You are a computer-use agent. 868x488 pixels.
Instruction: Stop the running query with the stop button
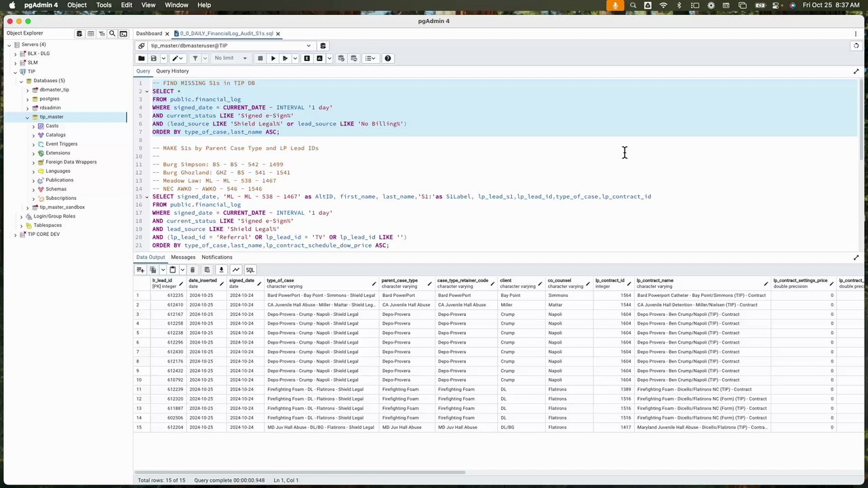tap(260, 58)
